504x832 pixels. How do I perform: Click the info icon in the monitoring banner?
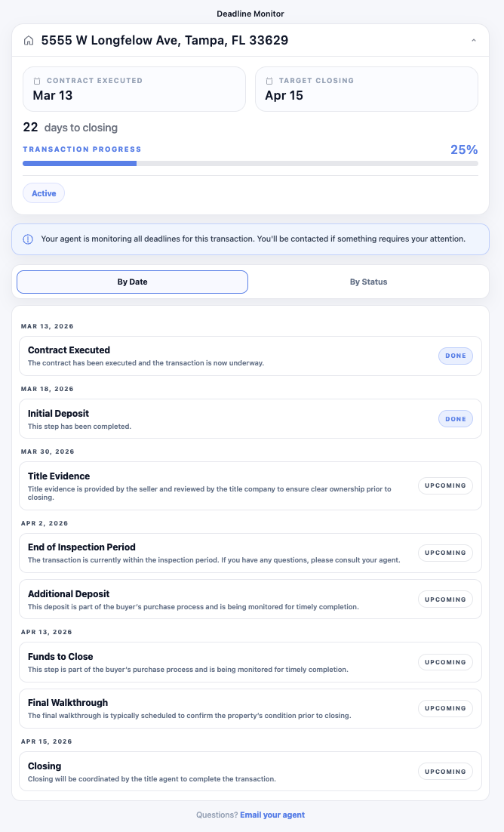point(27,239)
